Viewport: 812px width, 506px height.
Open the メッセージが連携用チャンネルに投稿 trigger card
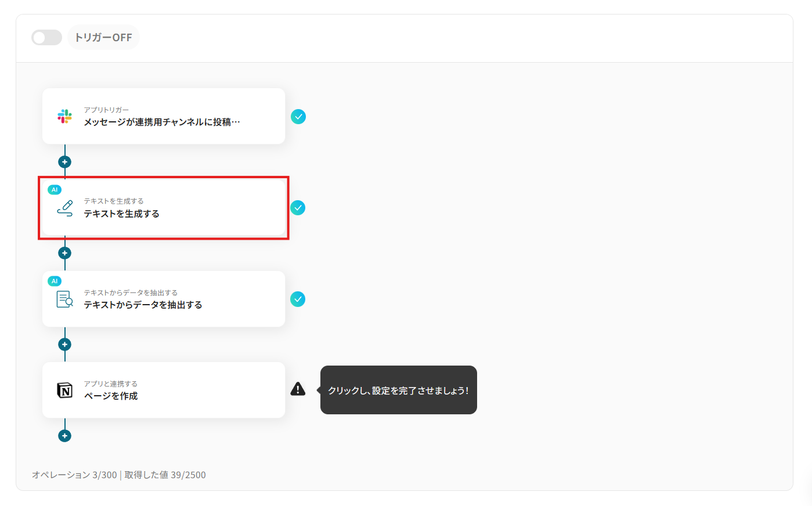pyautogui.click(x=164, y=116)
